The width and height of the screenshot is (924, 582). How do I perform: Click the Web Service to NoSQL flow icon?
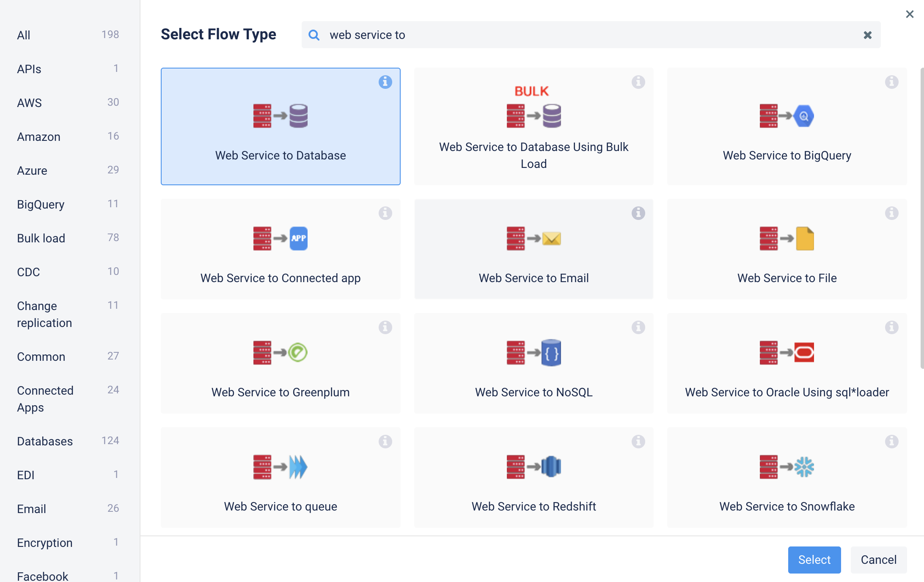[534, 352]
